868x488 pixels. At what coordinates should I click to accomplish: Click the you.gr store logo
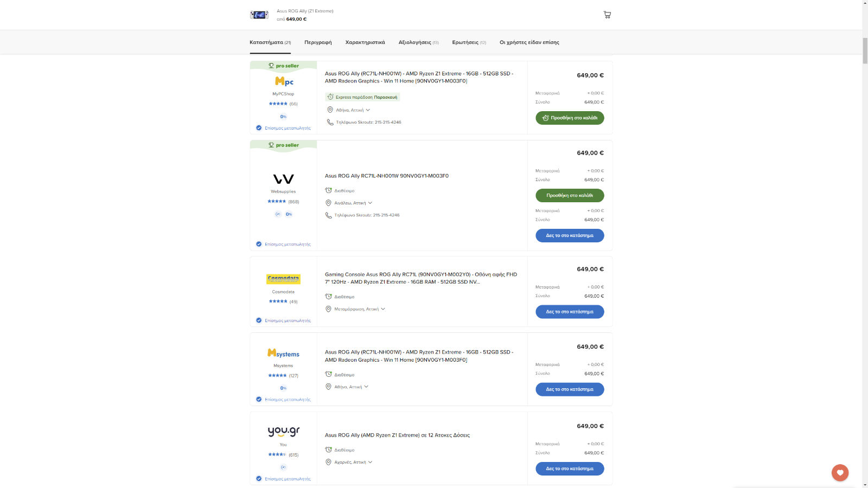coord(283,432)
